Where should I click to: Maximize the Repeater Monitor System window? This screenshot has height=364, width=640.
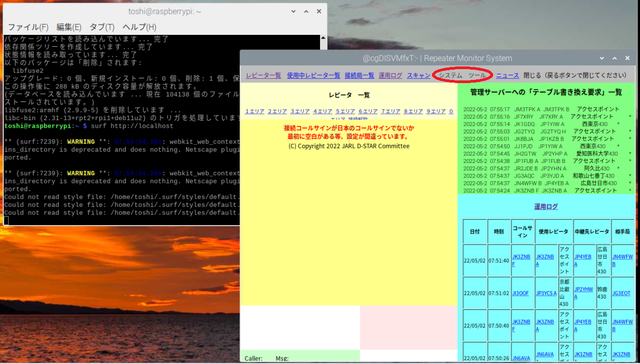click(615, 58)
